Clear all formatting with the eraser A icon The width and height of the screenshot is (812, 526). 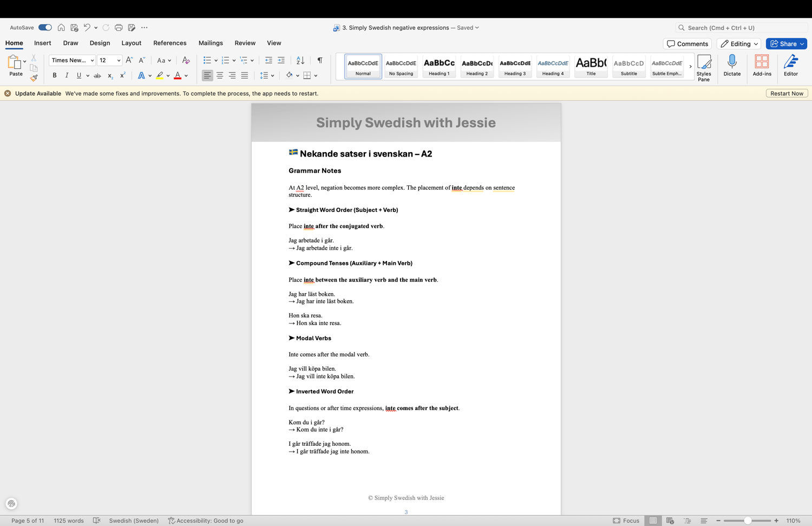pos(186,60)
